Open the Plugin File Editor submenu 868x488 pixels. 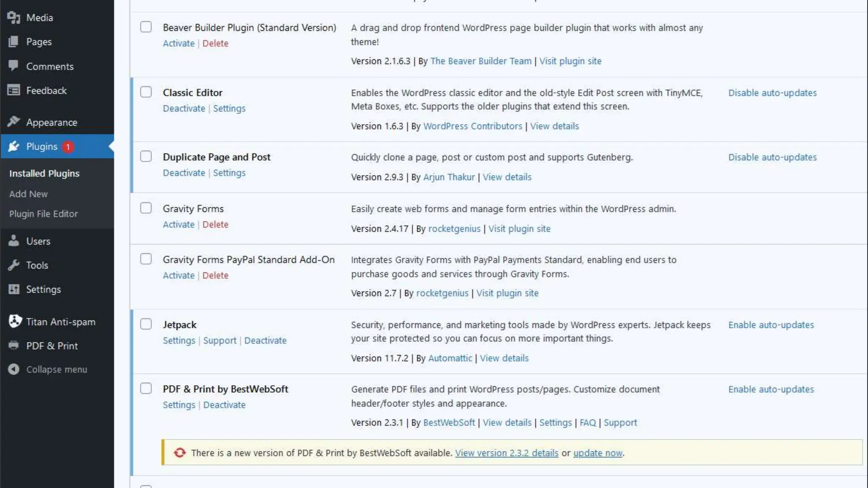pyautogui.click(x=43, y=213)
